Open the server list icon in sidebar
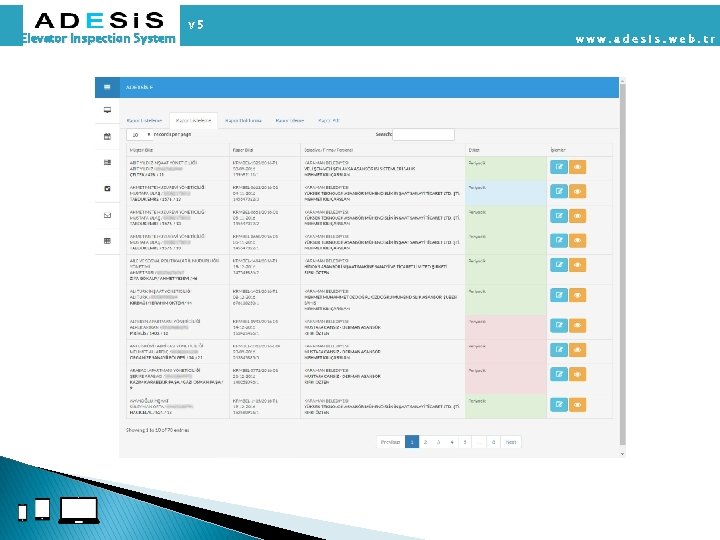This screenshot has height=540, width=720. (x=107, y=162)
